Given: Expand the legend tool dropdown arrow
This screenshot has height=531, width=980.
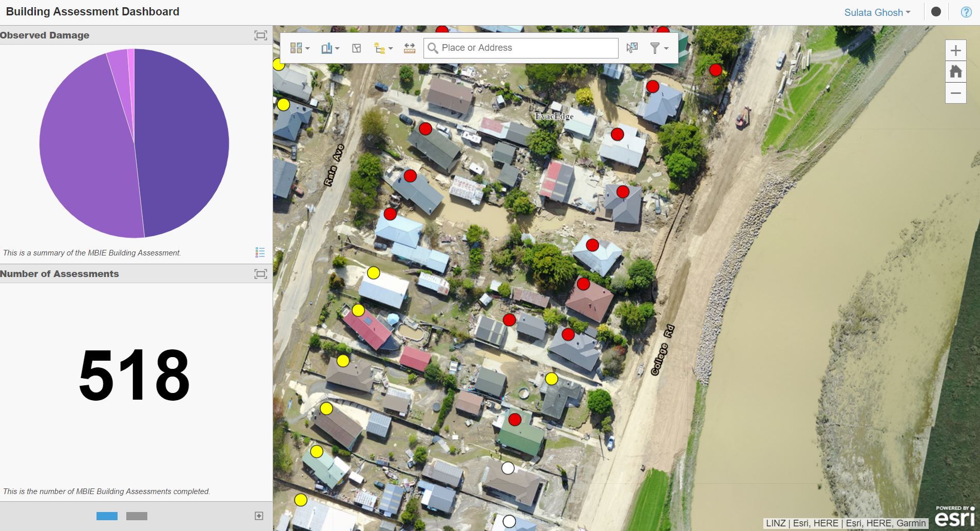Looking at the screenshot, I should 391,49.
